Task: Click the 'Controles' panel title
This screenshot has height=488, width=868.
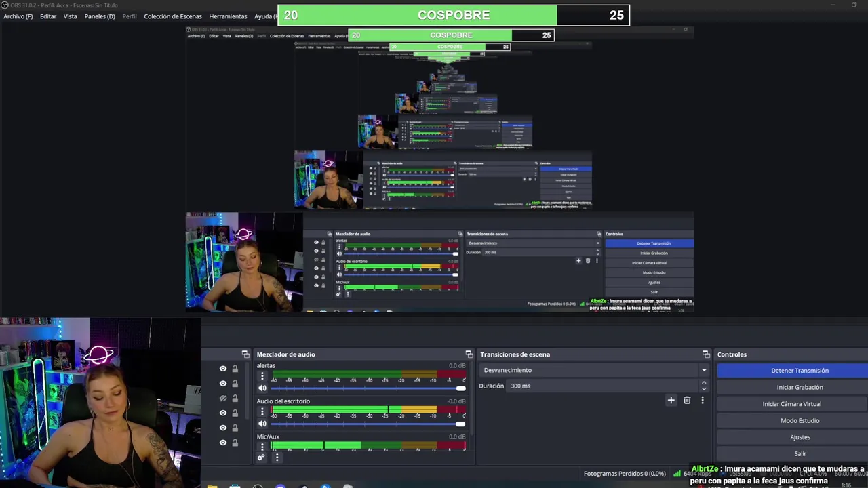Action: [x=732, y=354]
